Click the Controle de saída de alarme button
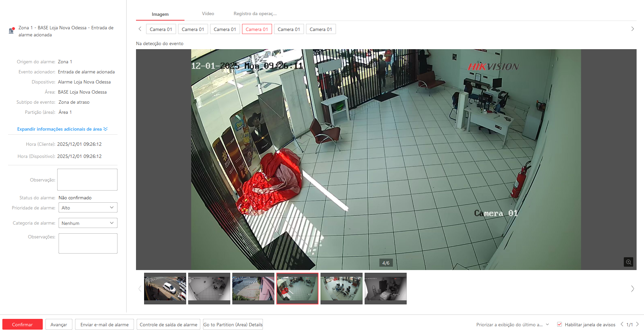The width and height of the screenshot is (644, 332). pyautogui.click(x=168, y=325)
